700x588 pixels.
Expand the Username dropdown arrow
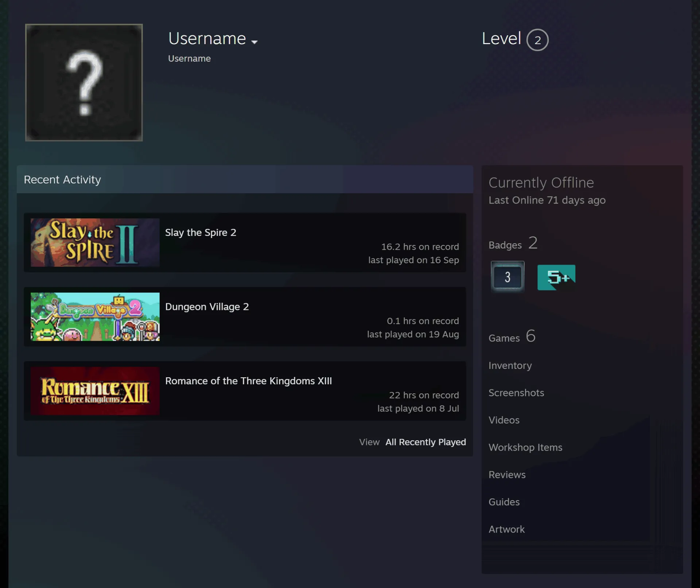tap(254, 42)
